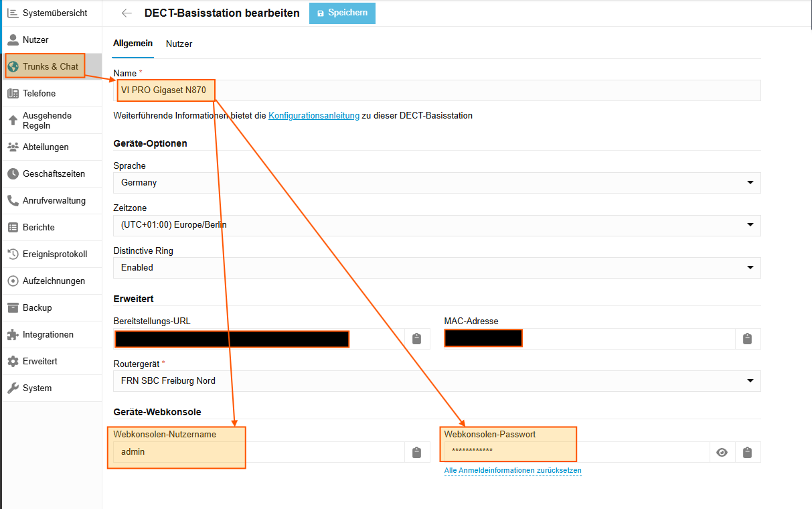
Task: Click the Speichern button
Action: (342, 13)
